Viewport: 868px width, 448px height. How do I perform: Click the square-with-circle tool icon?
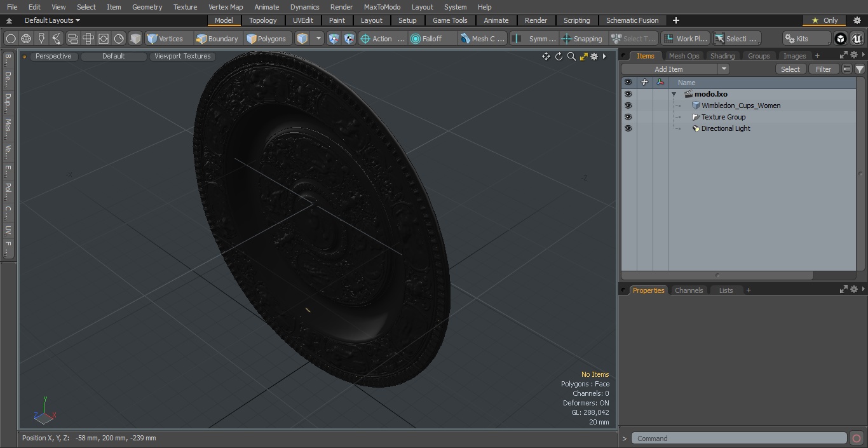click(x=104, y=39)
